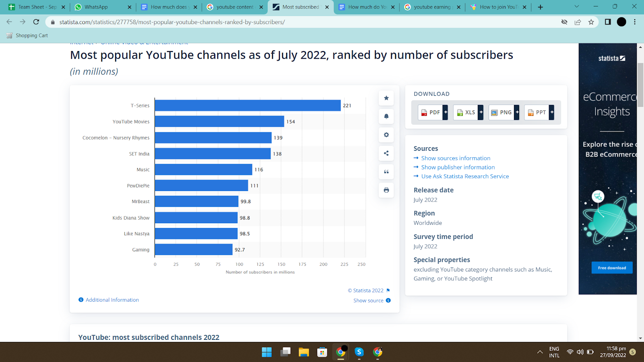This screenshot has height=362, width=644.
Task: Click the bell notification icon beside the chart
Action: tap(386, 116)
